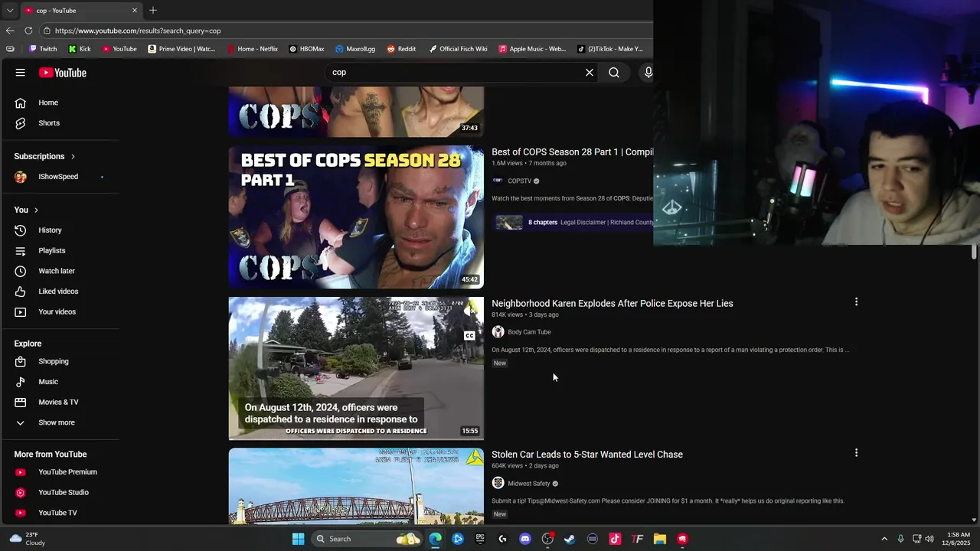Open YouTube bookmark in bookmarks bar
The height and width of the screenshot is (551, 980).
tap(119, 49)
